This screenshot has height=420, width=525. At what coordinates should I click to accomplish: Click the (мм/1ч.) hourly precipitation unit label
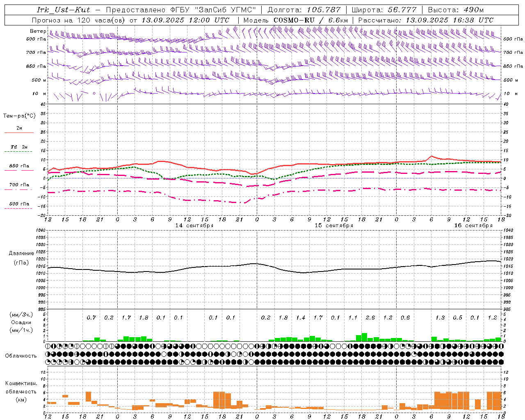tap(21, 330)
